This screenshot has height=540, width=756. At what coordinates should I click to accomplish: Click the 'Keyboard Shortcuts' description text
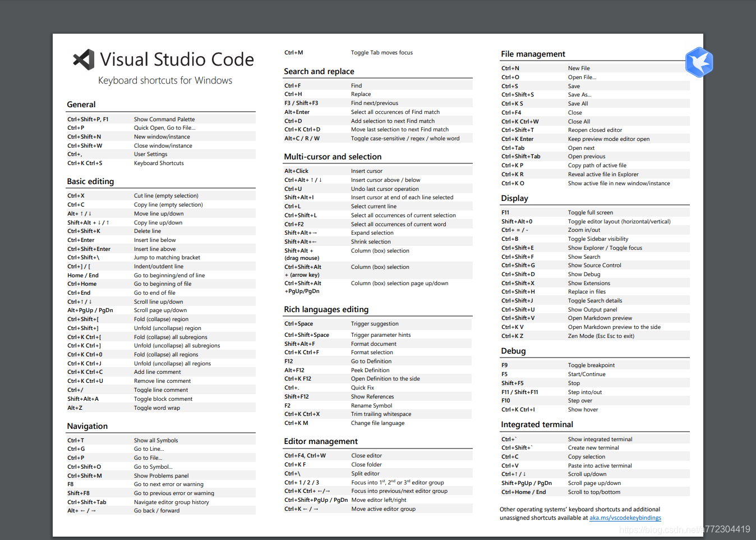point(159,163)
